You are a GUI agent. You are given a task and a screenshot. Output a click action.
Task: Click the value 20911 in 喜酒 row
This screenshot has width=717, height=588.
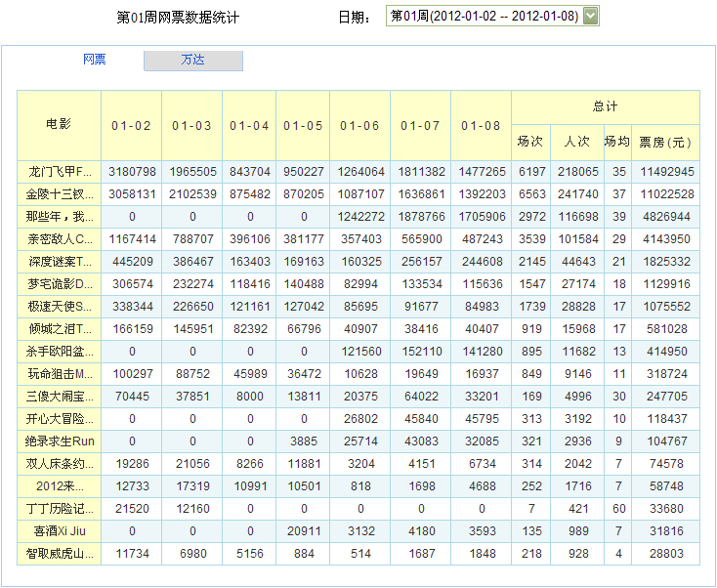[304, 530]
